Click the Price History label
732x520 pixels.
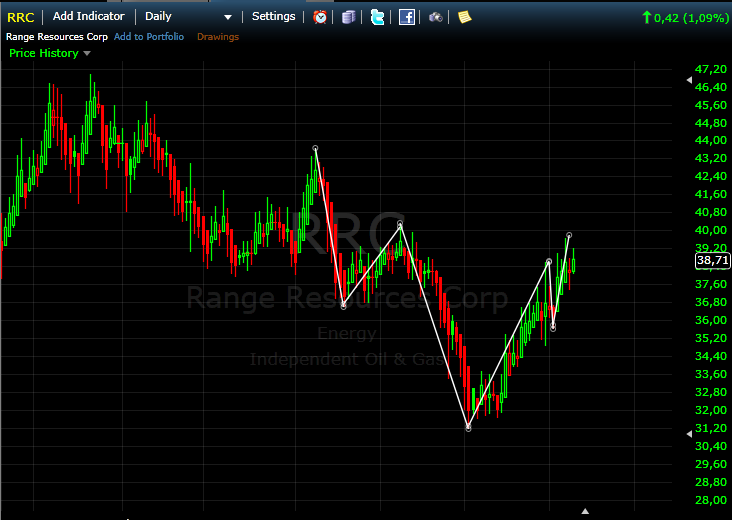pos(43,54)
